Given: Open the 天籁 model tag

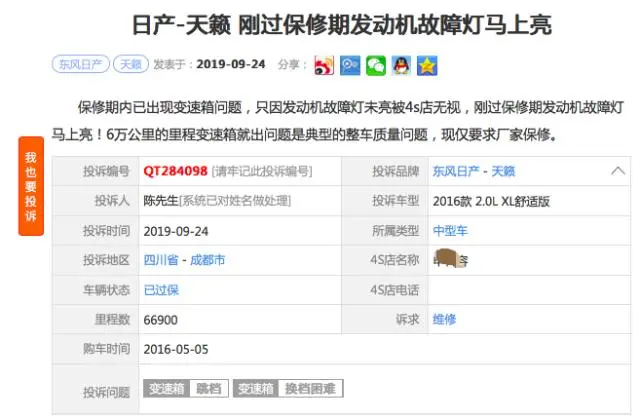Looking at the screenshot, I should [x=131, y=64].
